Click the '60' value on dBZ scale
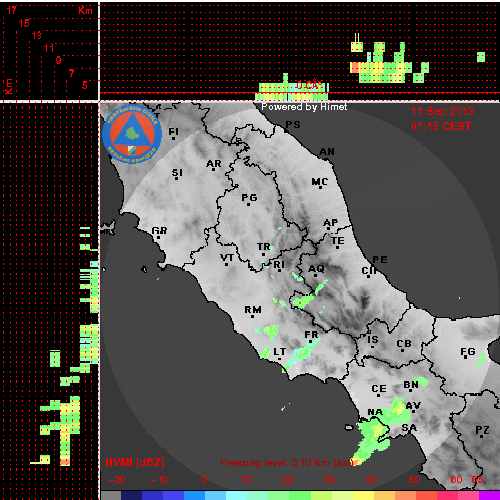 pos(457,480)
